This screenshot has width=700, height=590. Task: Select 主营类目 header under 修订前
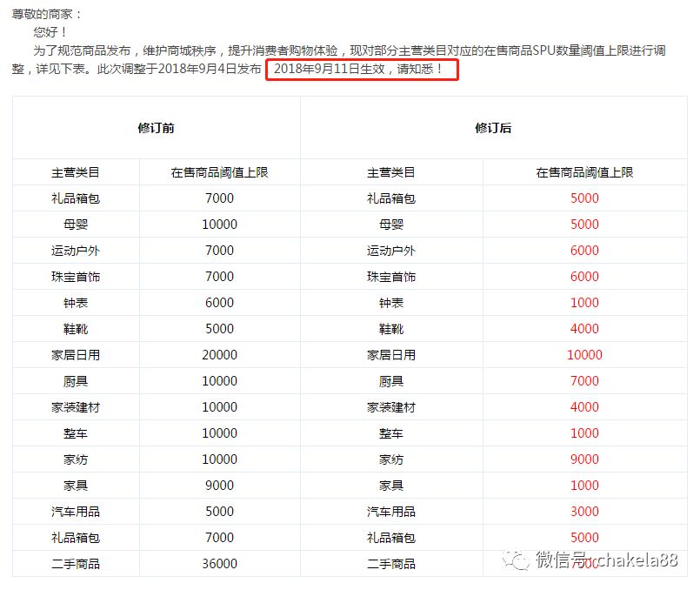click(76, 172)
